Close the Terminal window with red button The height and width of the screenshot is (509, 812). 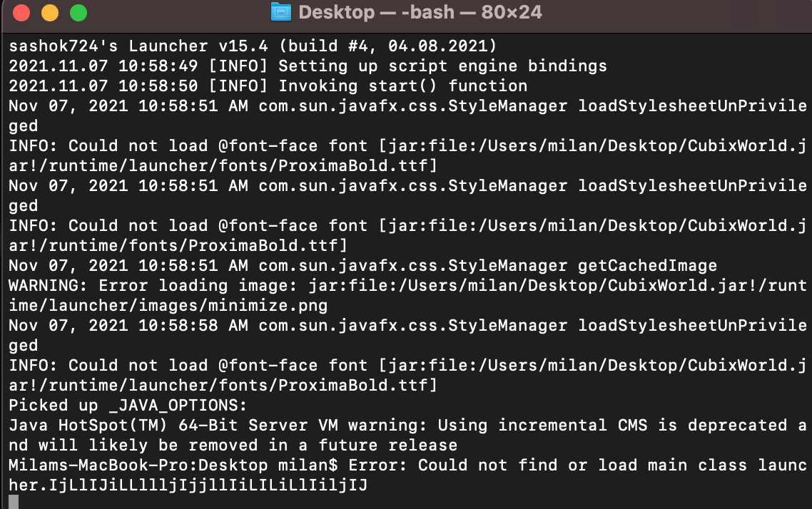[x=21, y=13]
